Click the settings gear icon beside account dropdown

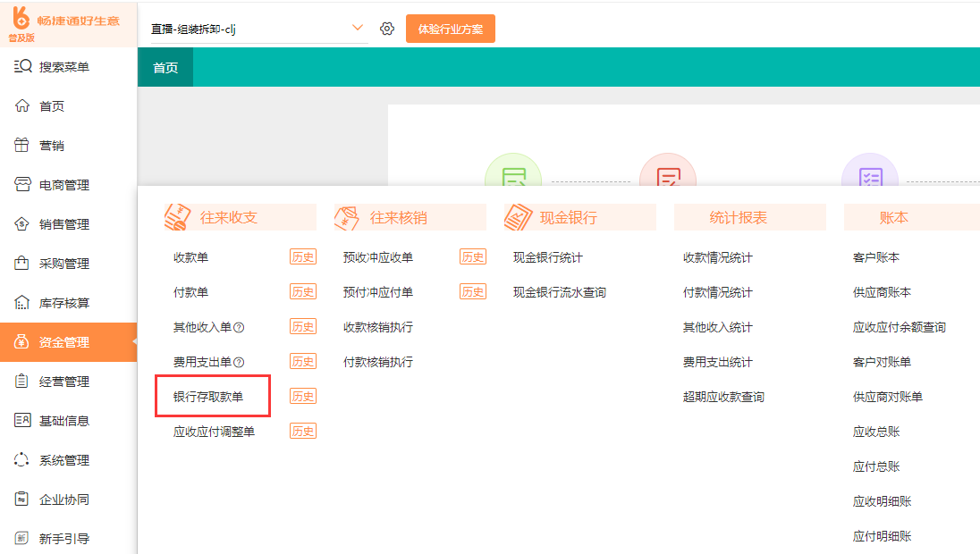387,29
